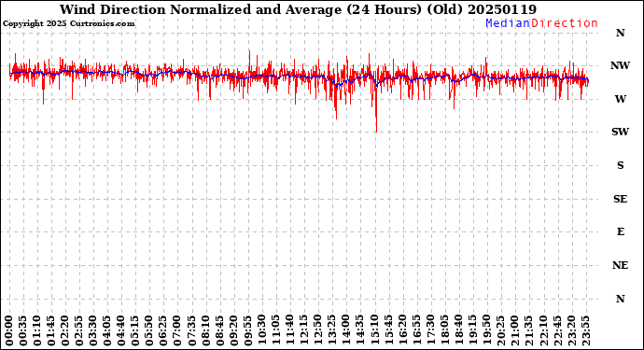Click the 05:15 time label

tap(135, 330)
